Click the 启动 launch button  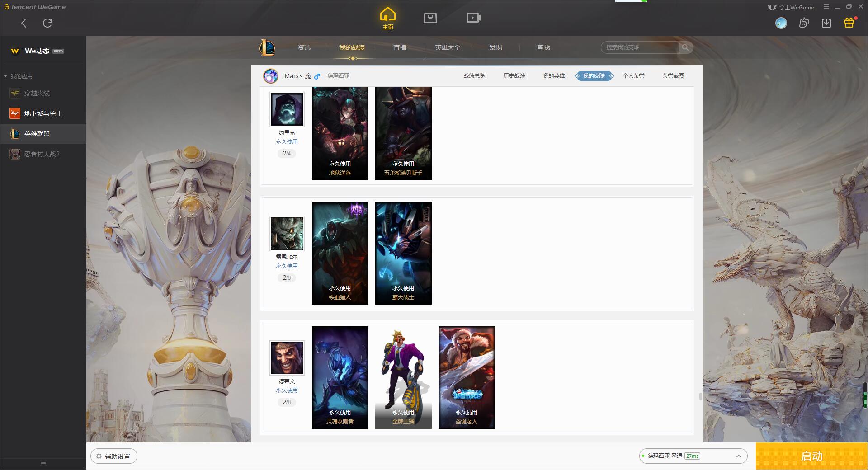[x=812, y=456]
